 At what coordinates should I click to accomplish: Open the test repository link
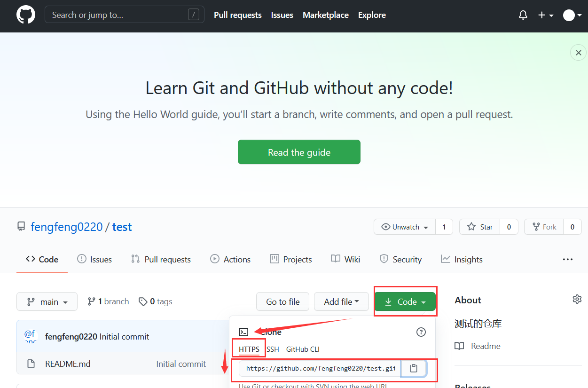click(122, 227)
